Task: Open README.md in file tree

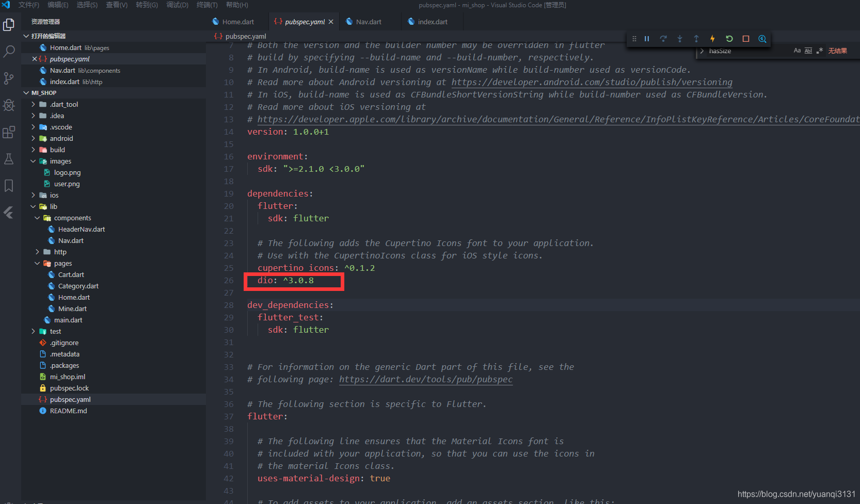Action: pos(68,411)
